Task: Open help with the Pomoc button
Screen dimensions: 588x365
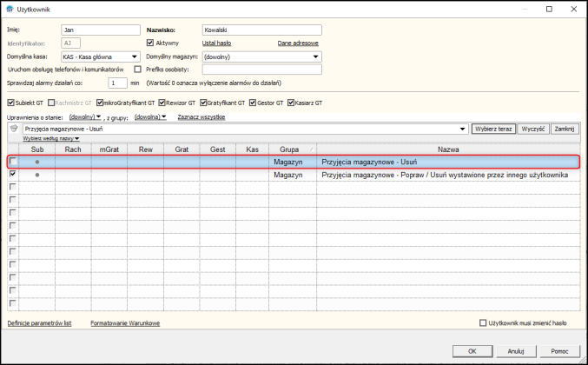Action: 559,351
